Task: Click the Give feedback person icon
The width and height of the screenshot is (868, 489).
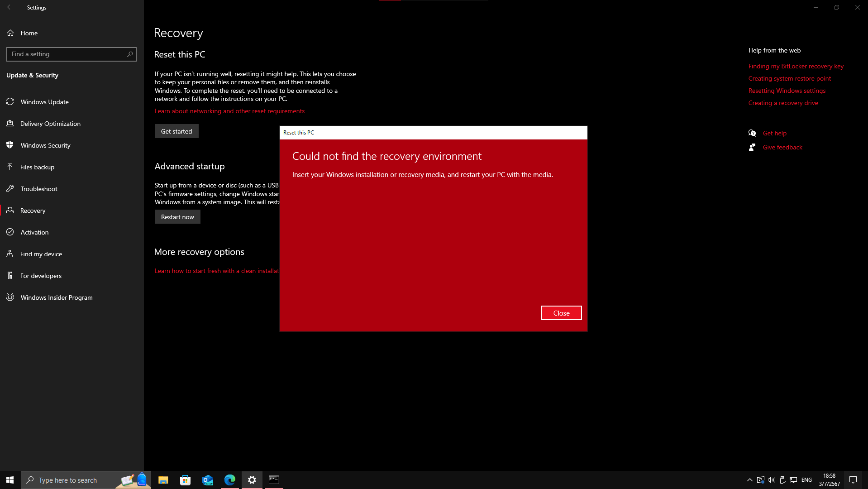Action: (752, 147)
